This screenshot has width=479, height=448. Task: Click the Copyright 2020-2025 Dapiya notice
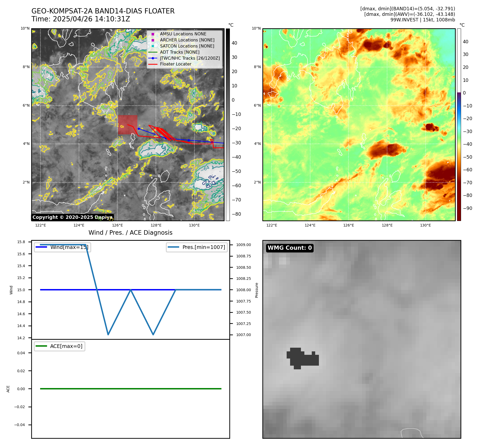point(72,217)
